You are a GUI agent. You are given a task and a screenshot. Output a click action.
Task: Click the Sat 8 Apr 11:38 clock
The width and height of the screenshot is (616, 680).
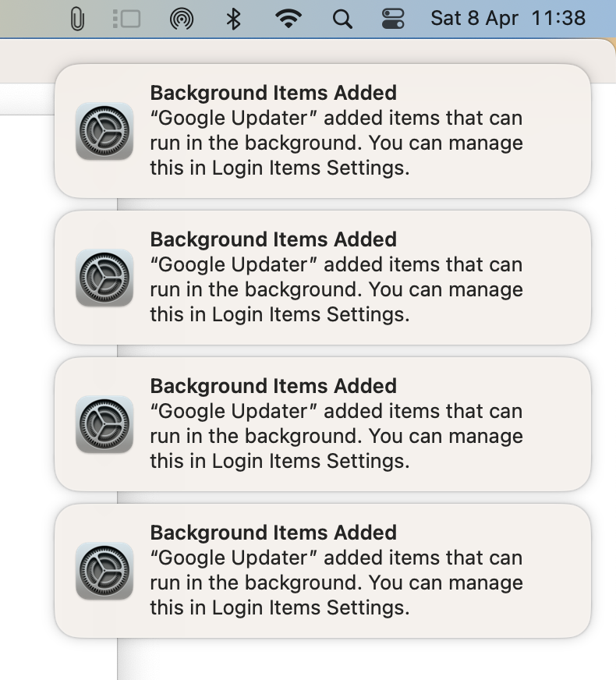[508, 18]
